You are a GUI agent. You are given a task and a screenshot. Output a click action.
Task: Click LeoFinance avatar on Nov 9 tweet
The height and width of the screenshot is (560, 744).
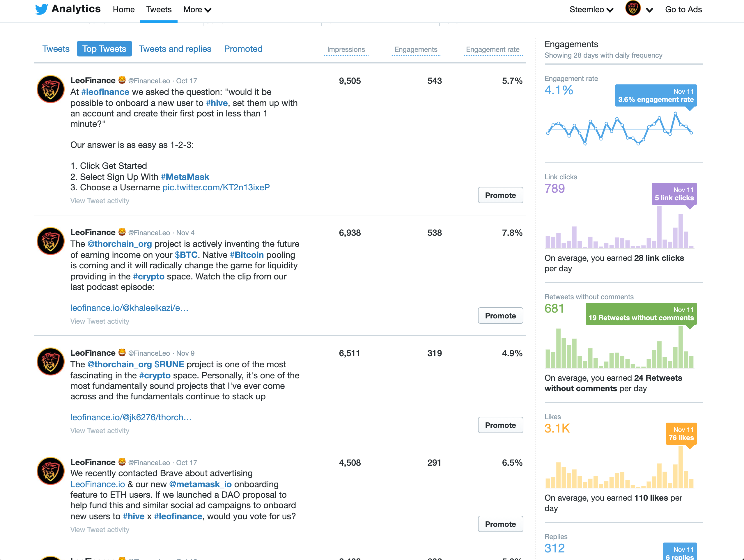coord(50,361)
